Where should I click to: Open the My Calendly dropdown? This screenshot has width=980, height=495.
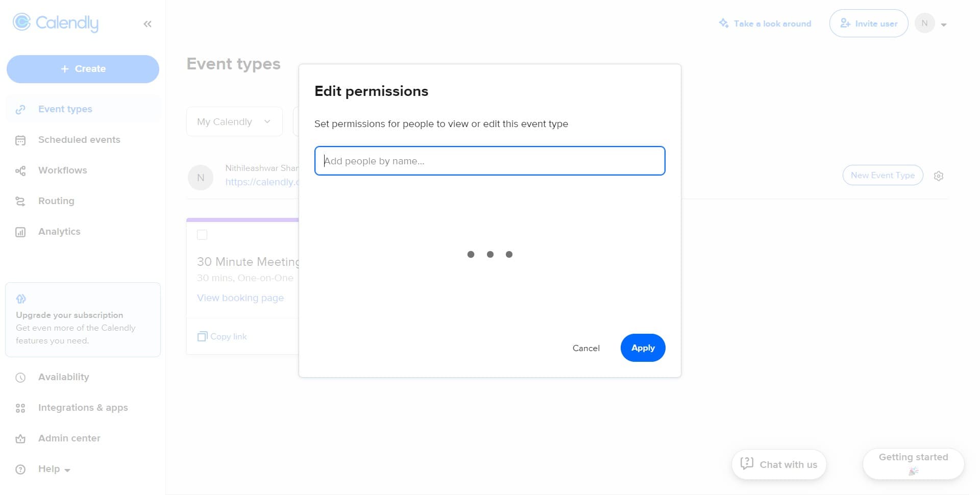click(x=234, y=121)
